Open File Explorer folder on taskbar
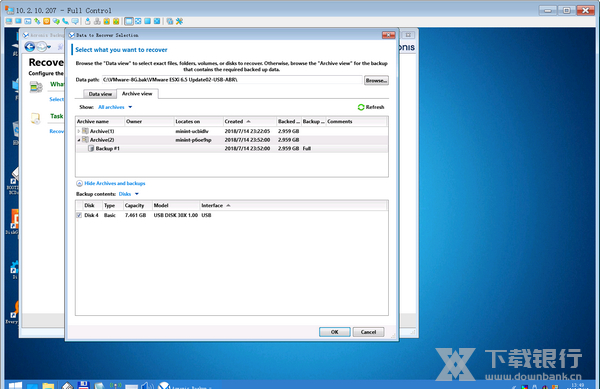The image size is (600, 389). pos(48,386)
